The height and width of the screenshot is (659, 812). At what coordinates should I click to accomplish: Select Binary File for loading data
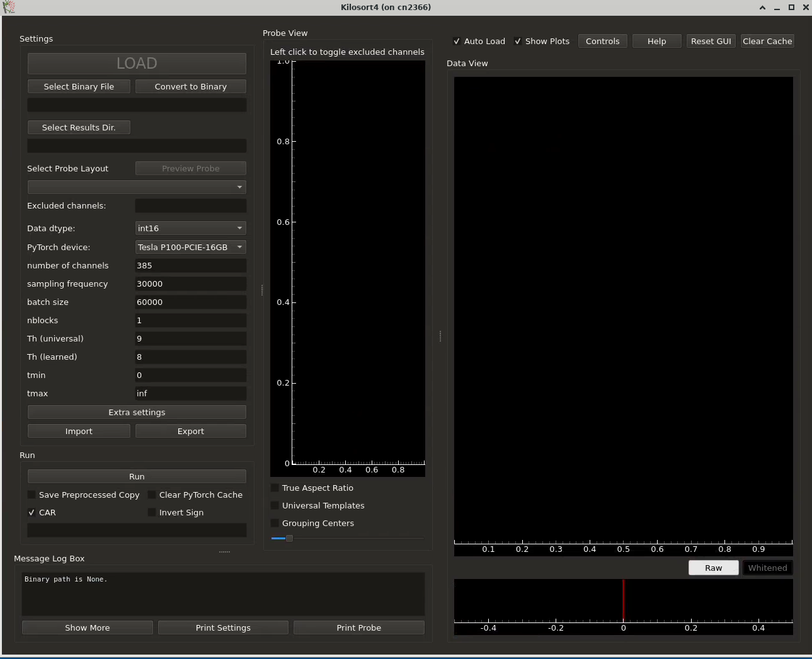[78, 86]
